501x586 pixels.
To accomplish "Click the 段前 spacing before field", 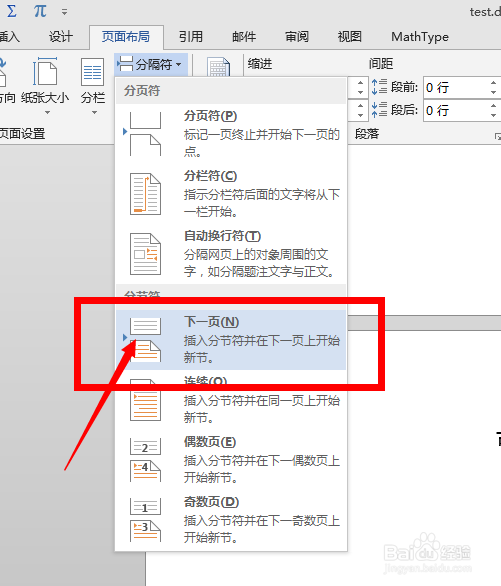I will tap(455, 87).
